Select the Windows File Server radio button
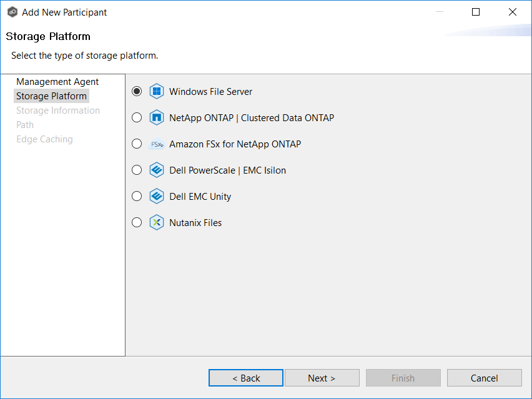532x399 pixels. coord(137,92)
